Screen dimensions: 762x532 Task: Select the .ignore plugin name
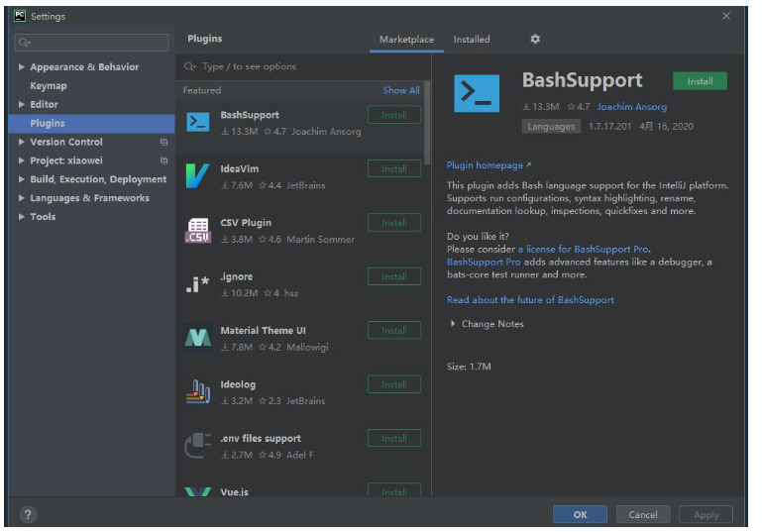click(236, 276)
